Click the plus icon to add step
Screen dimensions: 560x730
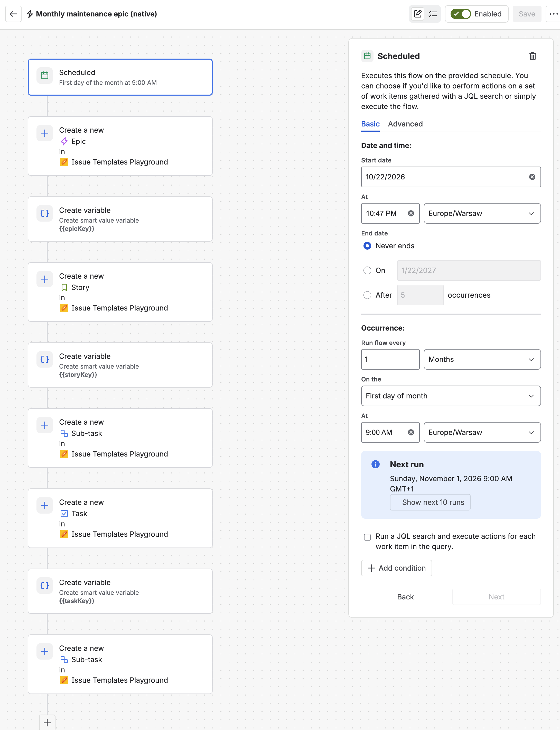pyautogui.click(x=47, y=722)
